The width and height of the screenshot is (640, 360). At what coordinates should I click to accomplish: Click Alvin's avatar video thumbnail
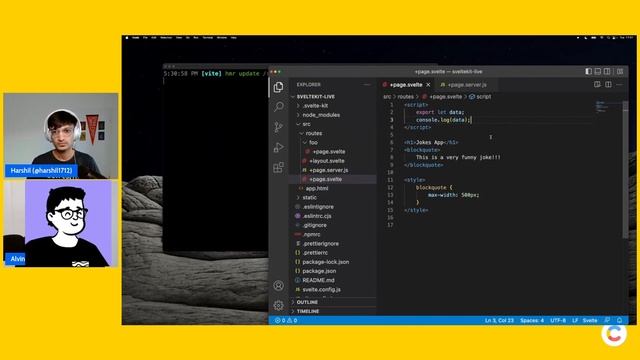61,224
